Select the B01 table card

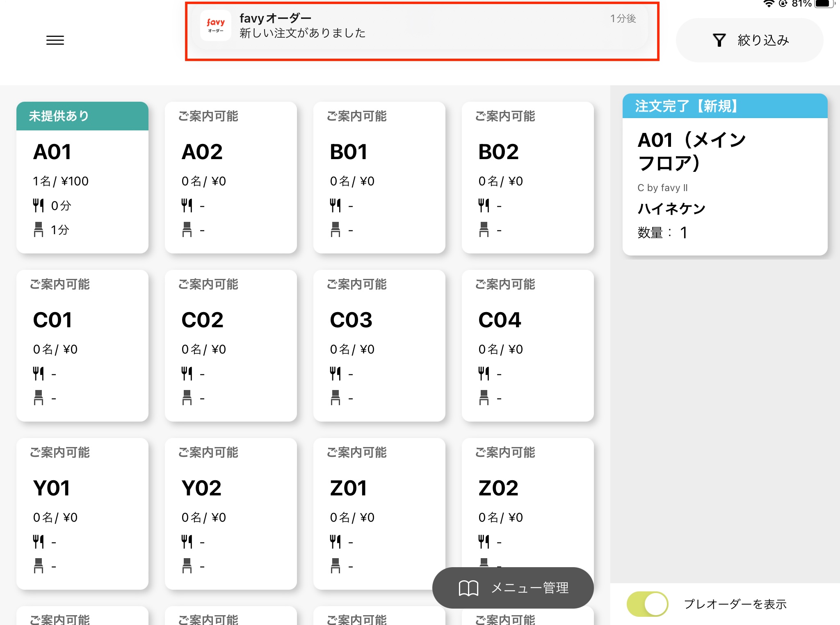pos(379,177)
